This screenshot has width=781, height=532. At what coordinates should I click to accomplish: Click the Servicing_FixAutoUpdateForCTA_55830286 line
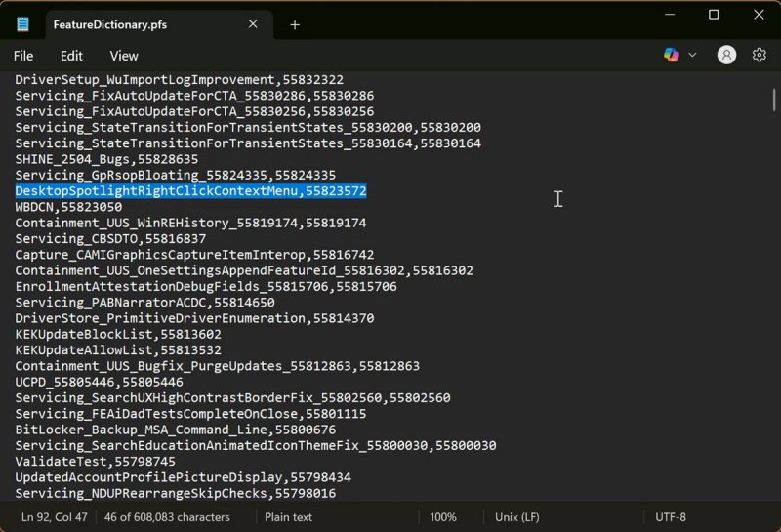coord(194,96)
